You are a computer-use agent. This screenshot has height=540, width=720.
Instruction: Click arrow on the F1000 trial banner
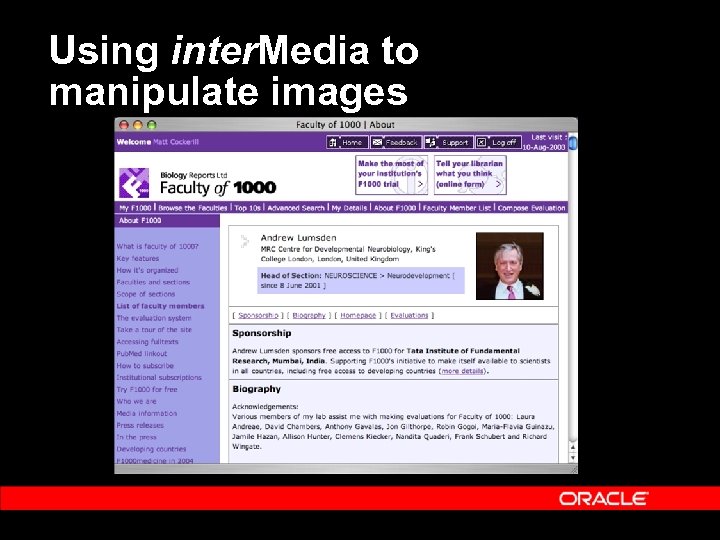click(420, 184)
